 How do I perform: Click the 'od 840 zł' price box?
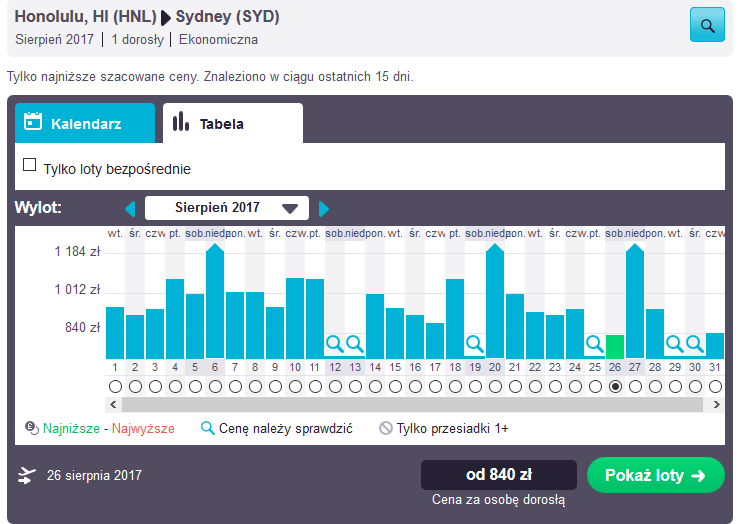click(499, 475)
